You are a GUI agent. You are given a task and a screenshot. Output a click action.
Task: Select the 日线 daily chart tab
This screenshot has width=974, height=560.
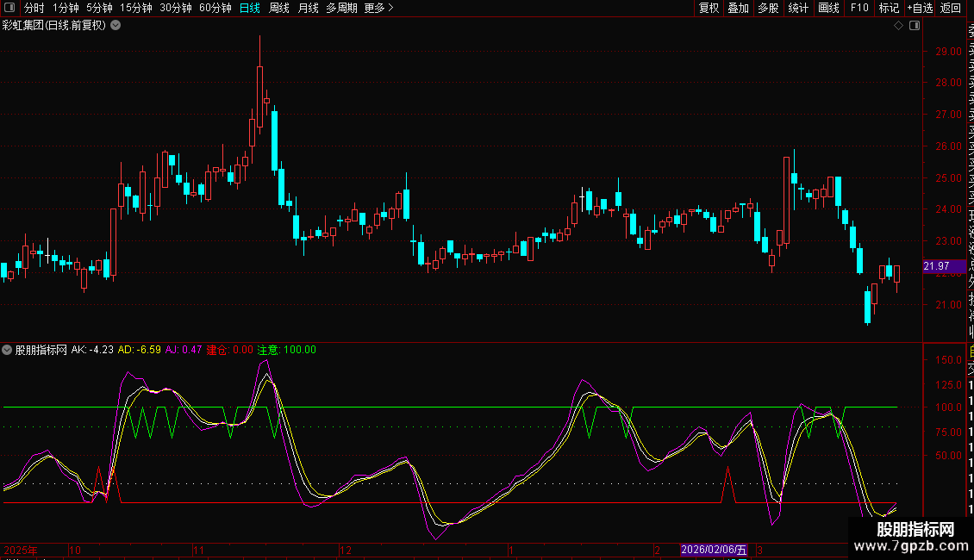click(x=250, y=8)
